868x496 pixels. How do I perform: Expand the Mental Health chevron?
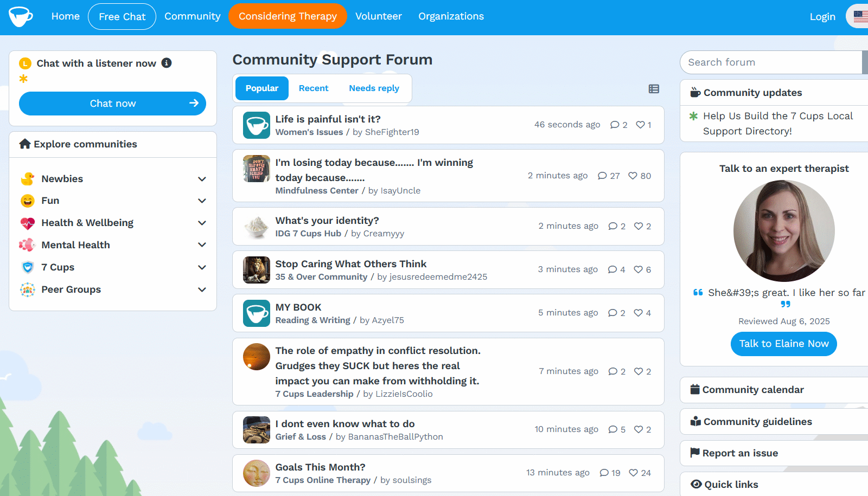[202, 245]
